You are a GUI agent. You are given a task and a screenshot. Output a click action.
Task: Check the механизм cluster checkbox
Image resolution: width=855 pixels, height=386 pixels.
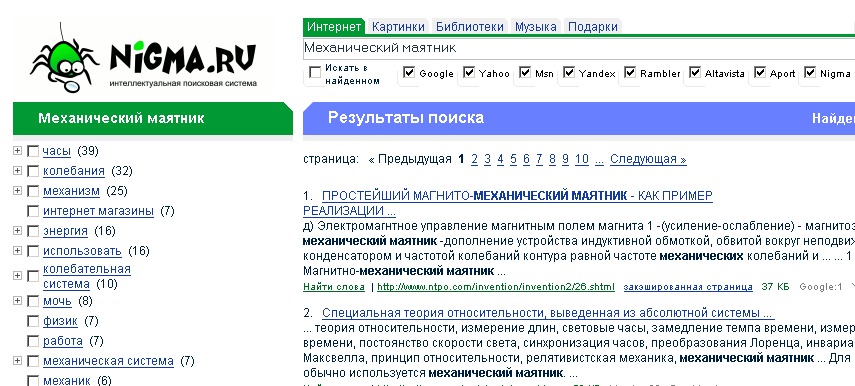33,191
